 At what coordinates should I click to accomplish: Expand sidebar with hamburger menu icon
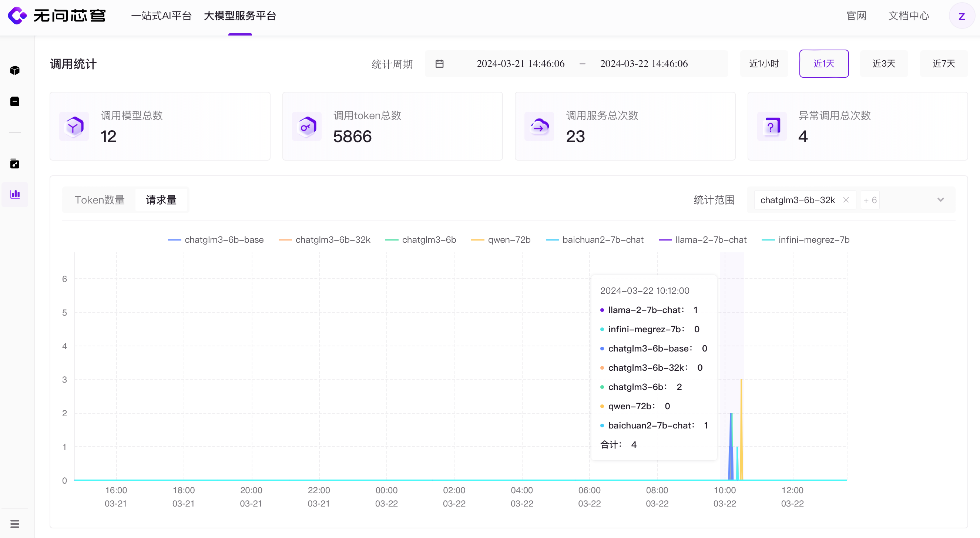[15, 524]
